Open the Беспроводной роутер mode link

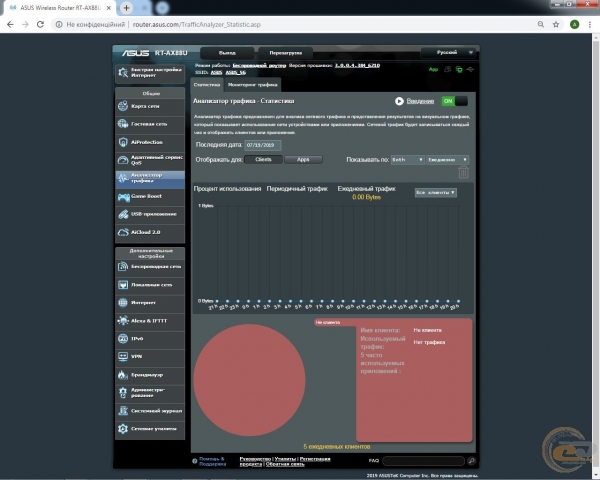[x=259, y=65]
